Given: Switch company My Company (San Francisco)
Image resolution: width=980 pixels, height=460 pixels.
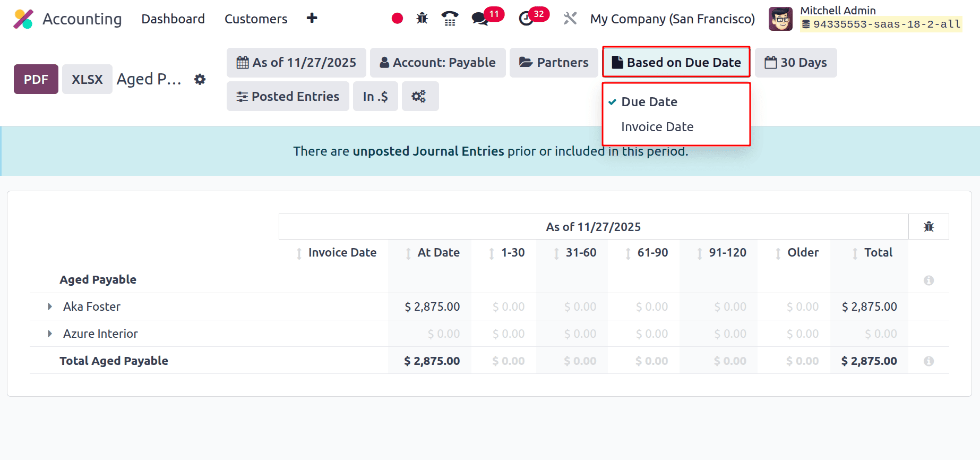Looking at the screenshot, I should pos(673,19).
